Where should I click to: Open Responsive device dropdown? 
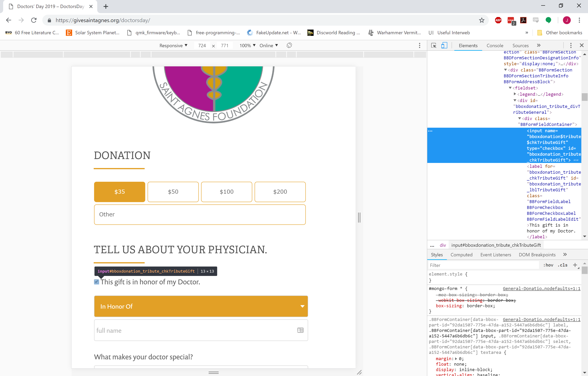click(x=173, y=45)
